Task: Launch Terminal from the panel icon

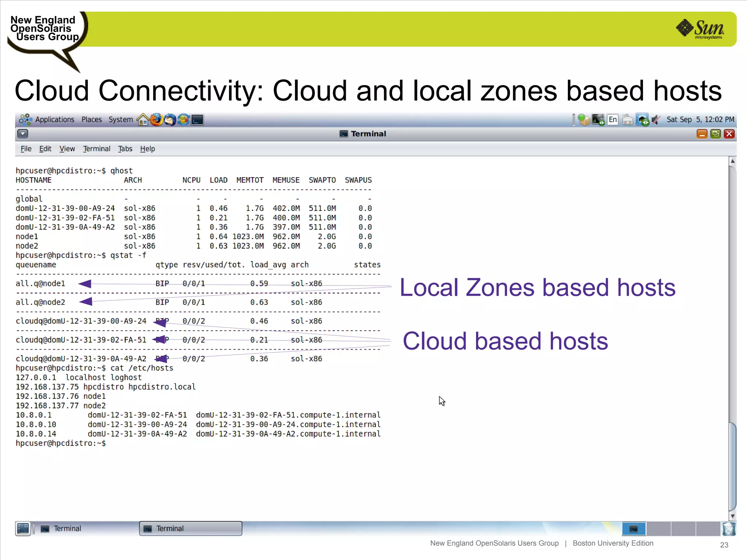Action: (197, 120)
